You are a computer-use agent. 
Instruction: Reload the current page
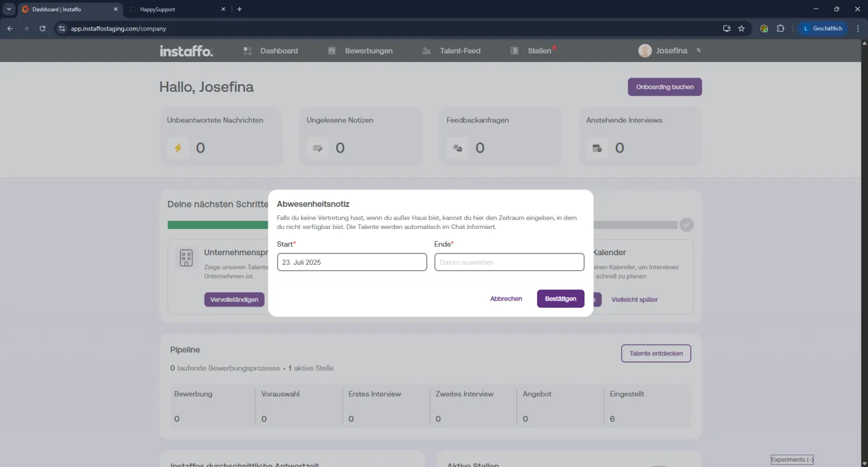(x=42, y=28)
